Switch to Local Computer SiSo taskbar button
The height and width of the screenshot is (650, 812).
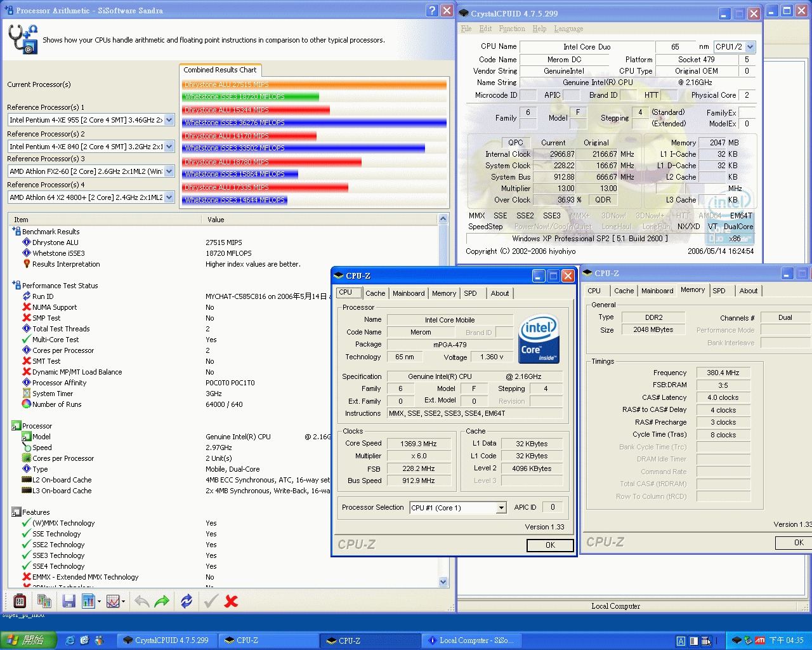tap(472, 640)
